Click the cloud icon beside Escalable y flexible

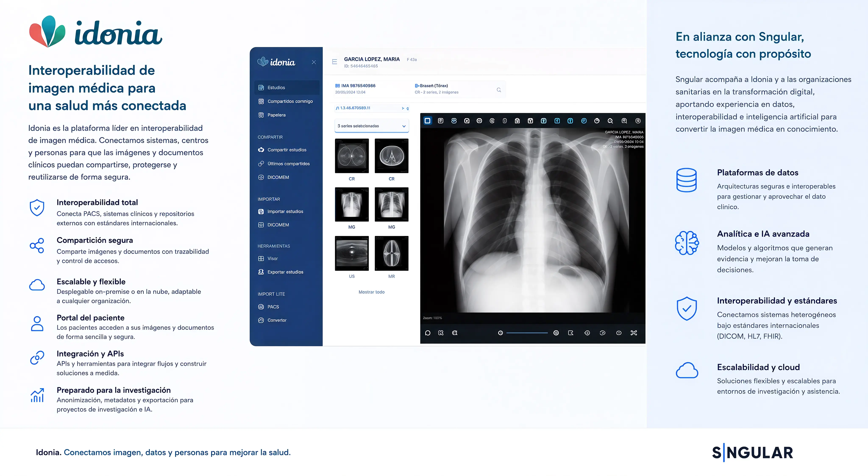(37, 285)
